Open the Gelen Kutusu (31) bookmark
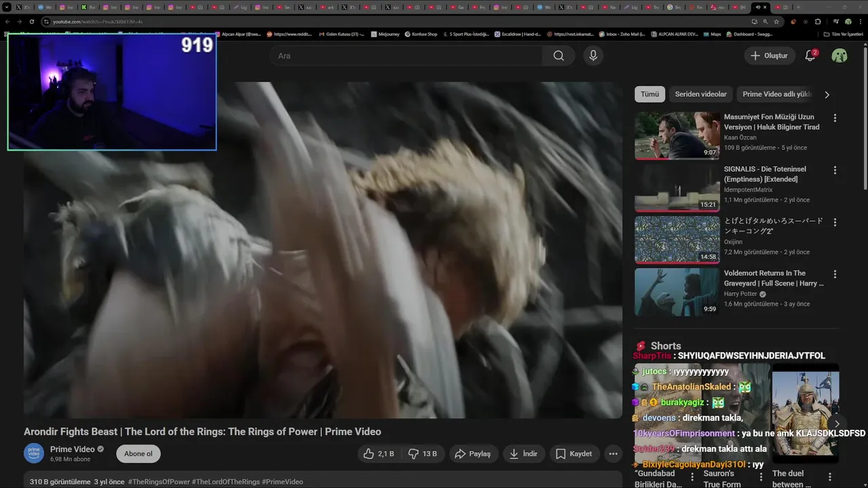Image resolution: width=868 pixels, height=488 pixels. pos(342,34)
